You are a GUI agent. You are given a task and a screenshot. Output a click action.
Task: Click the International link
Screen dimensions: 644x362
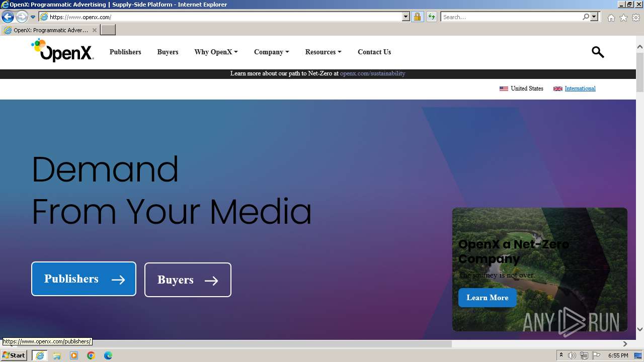(x=580, y=88)
